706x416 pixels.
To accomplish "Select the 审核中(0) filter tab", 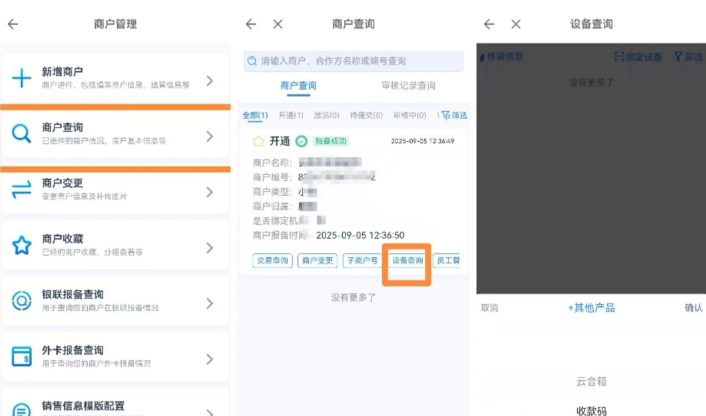I will click(410, 115).
